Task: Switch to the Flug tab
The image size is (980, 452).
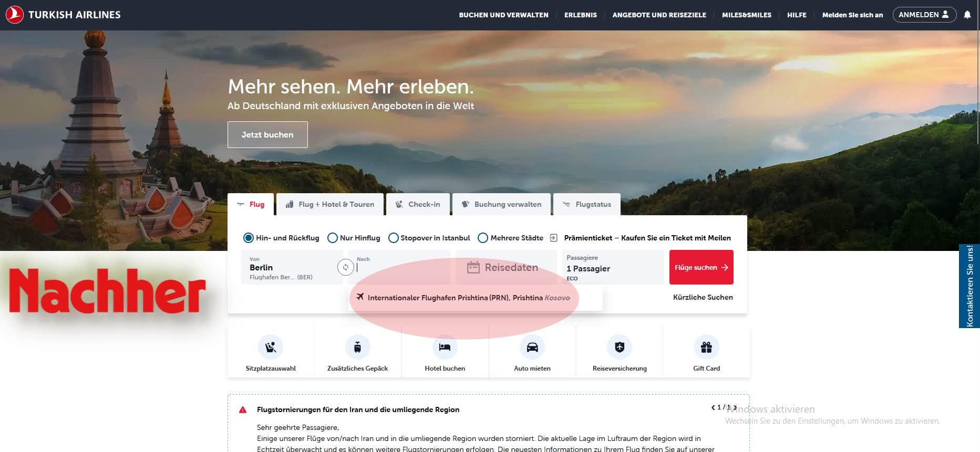Action: [x=251, y=204]
